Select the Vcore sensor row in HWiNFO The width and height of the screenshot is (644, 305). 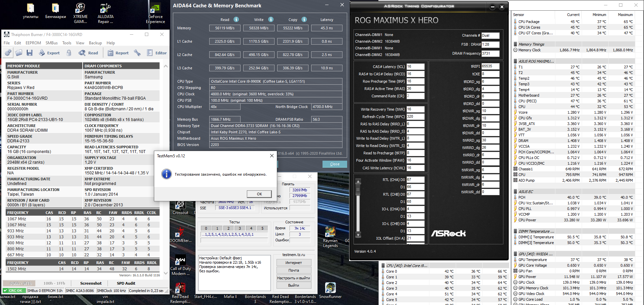tap(573, 112)
